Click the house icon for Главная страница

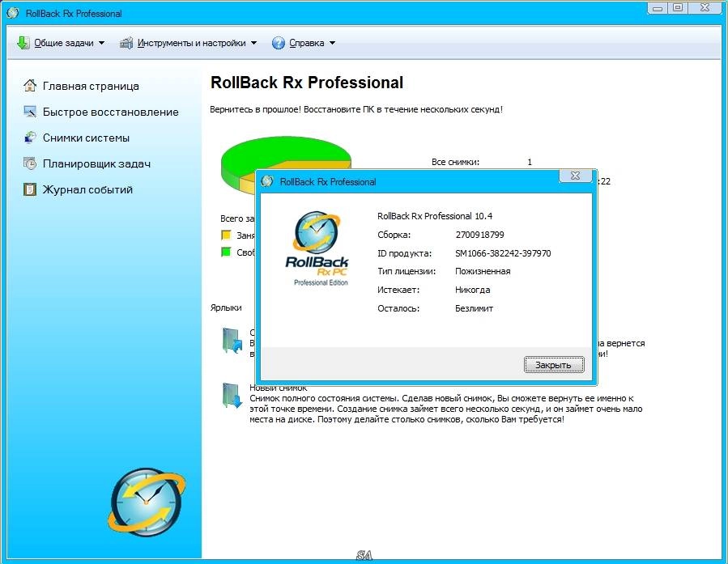pos(30,85)
